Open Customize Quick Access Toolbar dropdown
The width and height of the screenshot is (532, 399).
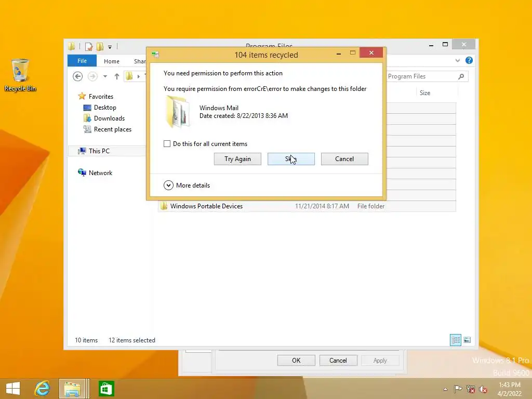(110, 47)
